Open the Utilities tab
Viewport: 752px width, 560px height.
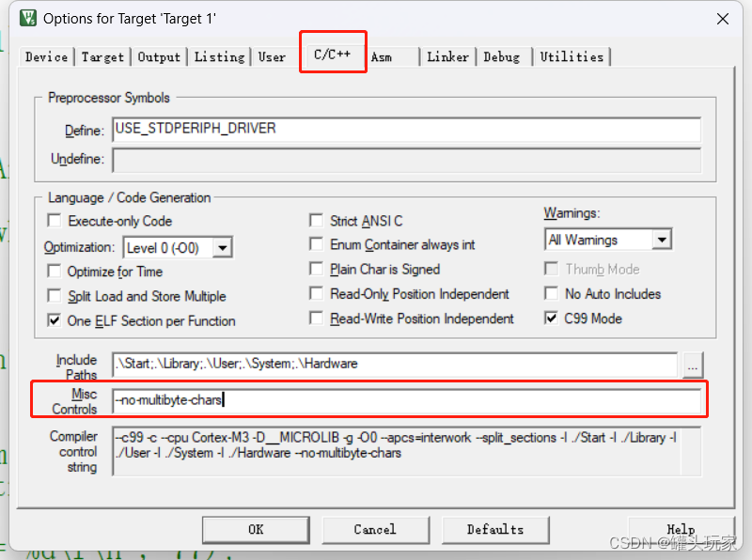[572, 56]
